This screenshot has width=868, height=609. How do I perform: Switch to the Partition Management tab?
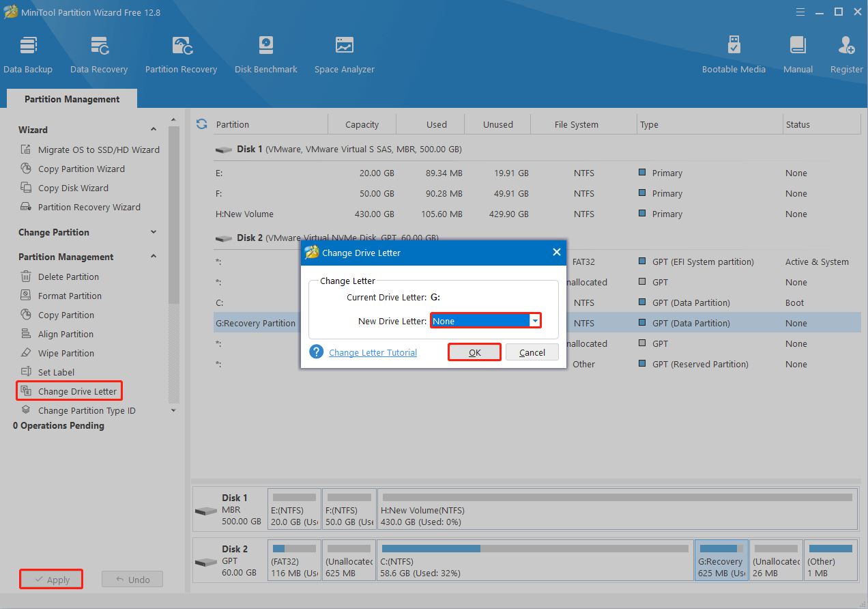point(72,99)
